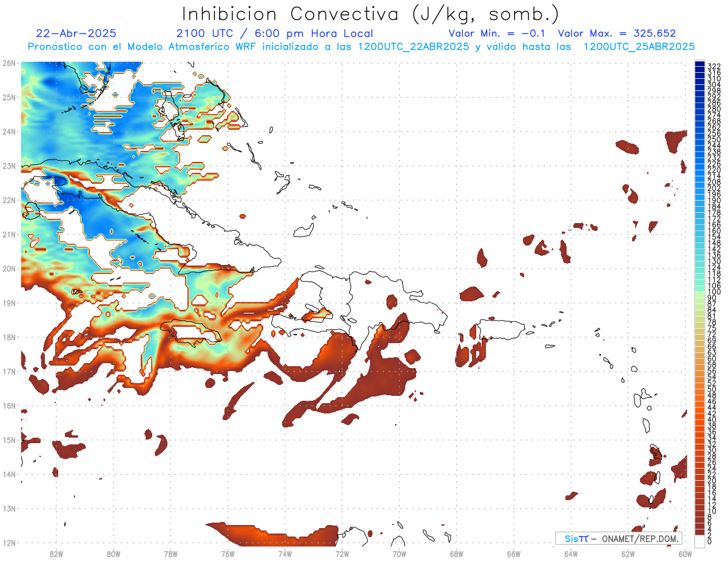
Task: Click the 'Valor Max. = 325.652' text
Action: pos(616,33)
